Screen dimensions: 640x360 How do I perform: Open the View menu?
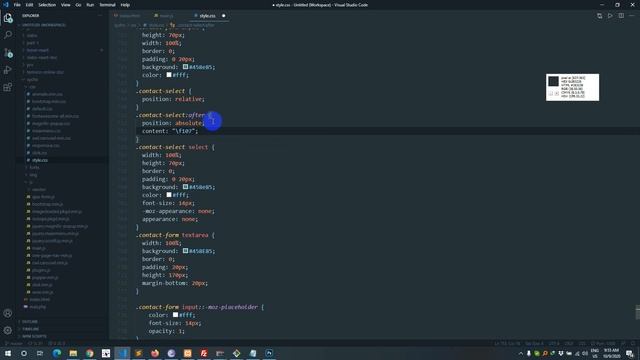pyautogui.click(x=66, y=5)
